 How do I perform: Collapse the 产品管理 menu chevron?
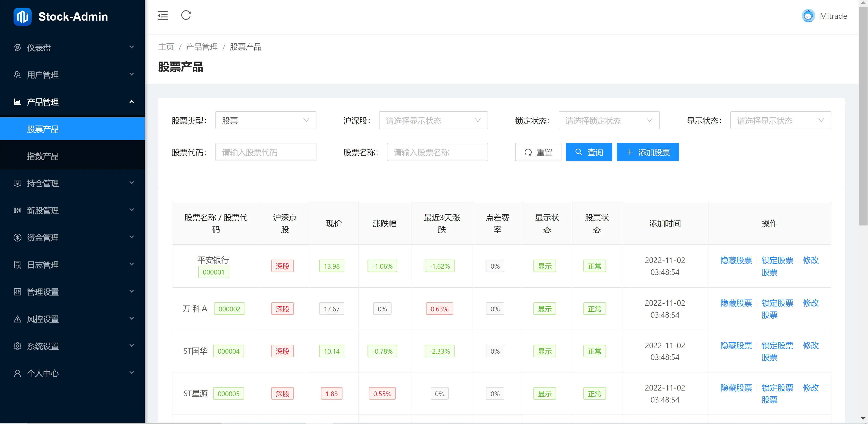coord(132,102)
